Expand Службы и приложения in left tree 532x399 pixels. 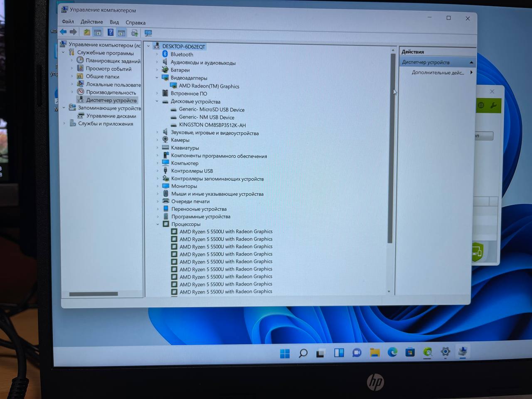64,123
